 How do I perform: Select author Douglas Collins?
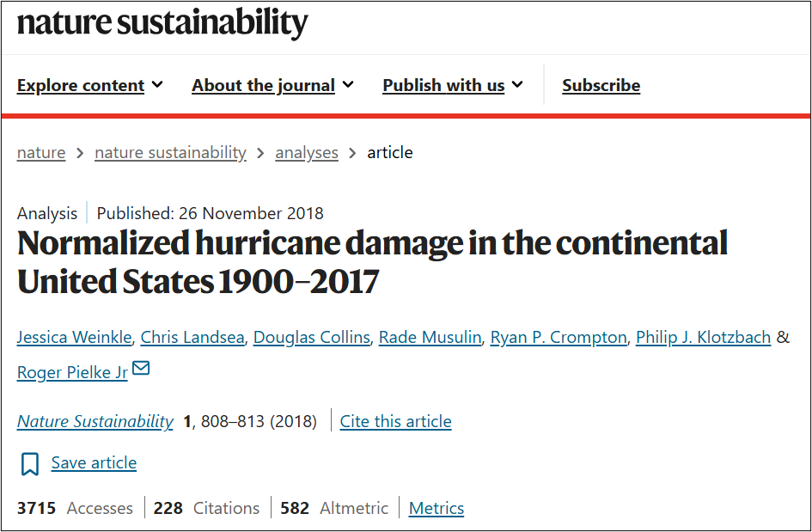point(312,337)
